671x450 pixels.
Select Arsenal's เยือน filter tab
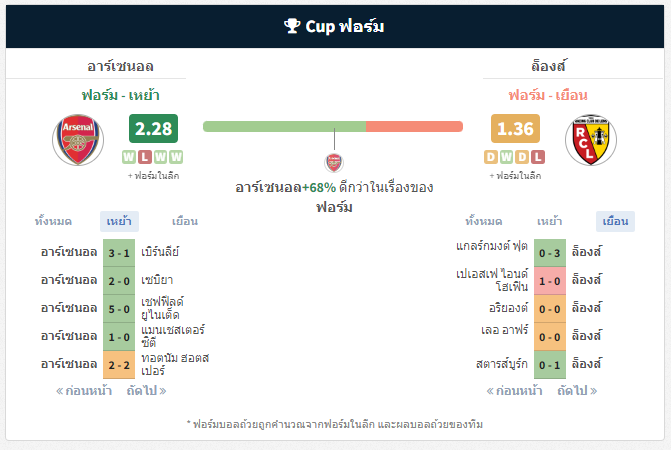185,222
